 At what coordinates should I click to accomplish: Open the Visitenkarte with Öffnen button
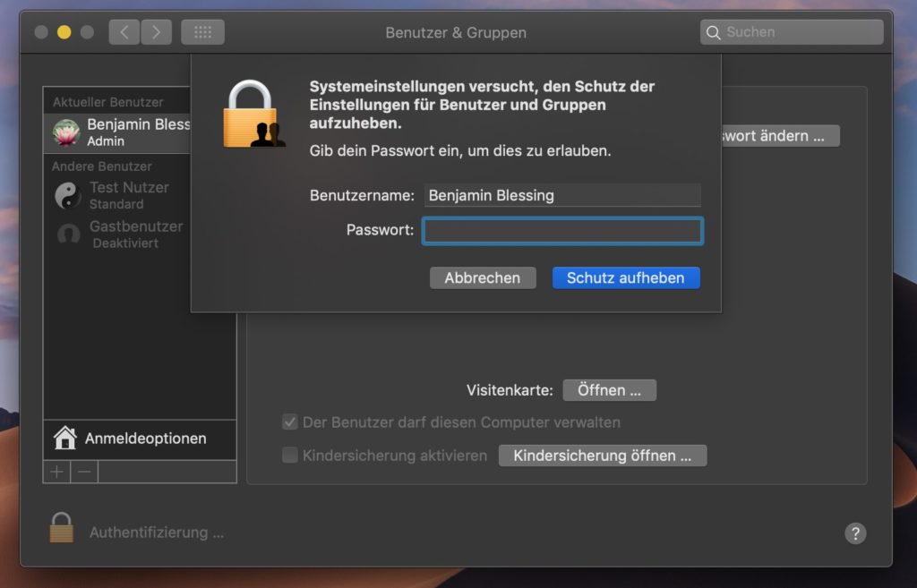point(609,390)
